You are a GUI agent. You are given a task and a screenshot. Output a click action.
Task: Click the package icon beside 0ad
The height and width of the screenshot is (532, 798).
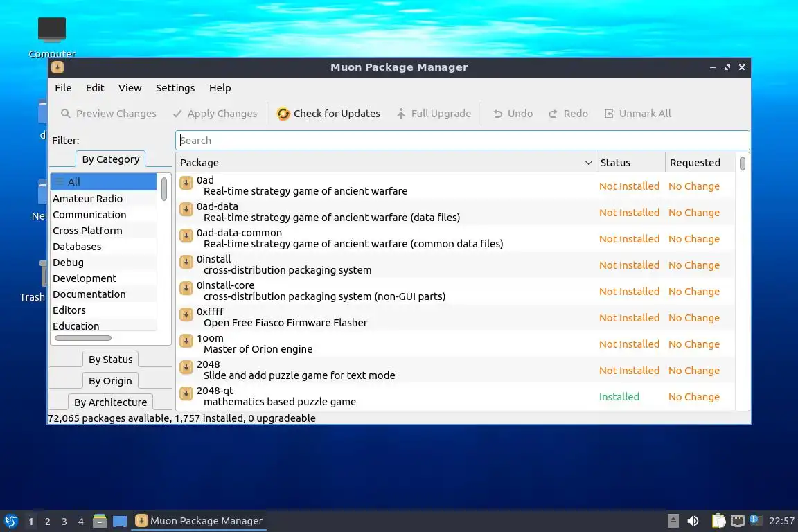coord(186,183)
